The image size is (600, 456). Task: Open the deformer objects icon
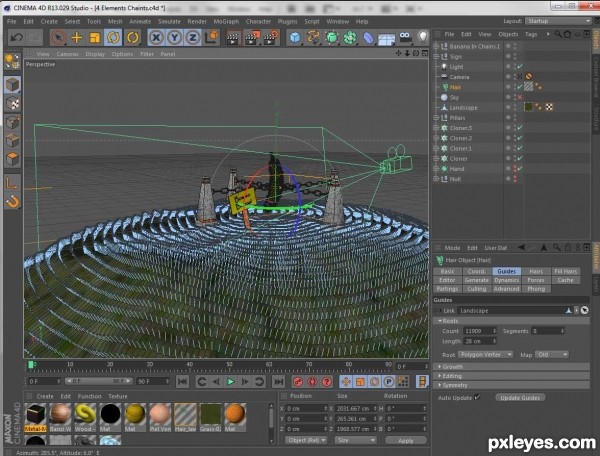(x=368, y=37)
